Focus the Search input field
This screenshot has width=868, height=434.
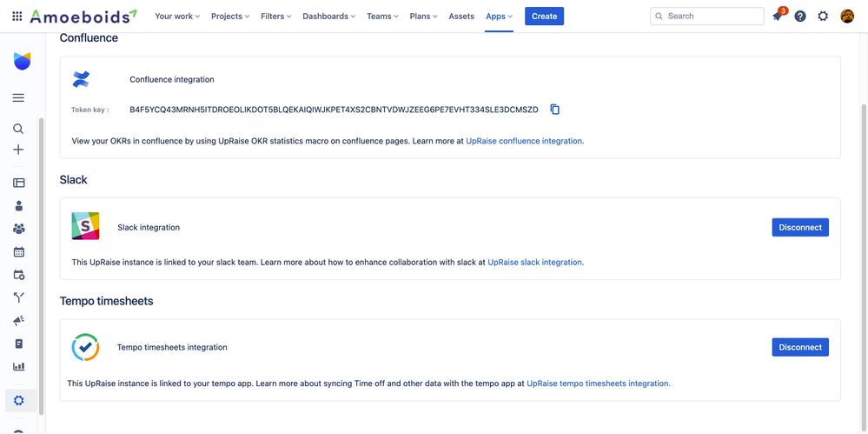pos(707,16)
